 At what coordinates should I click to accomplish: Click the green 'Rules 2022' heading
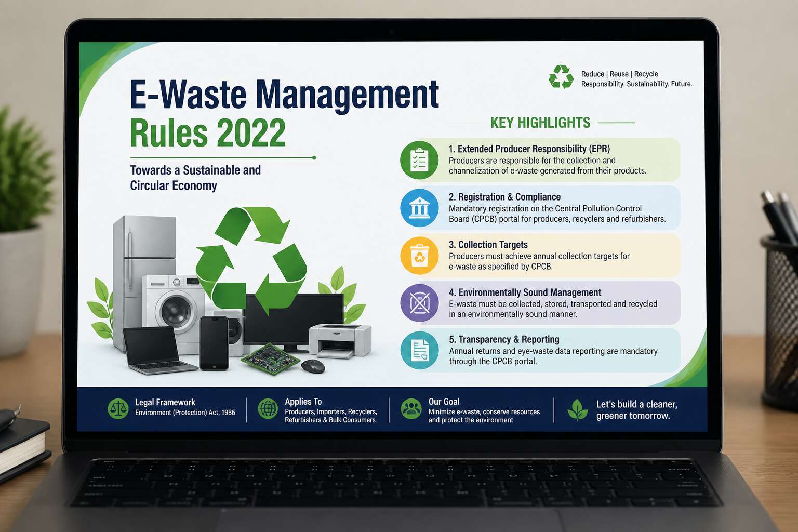click(x=208, y=133)
